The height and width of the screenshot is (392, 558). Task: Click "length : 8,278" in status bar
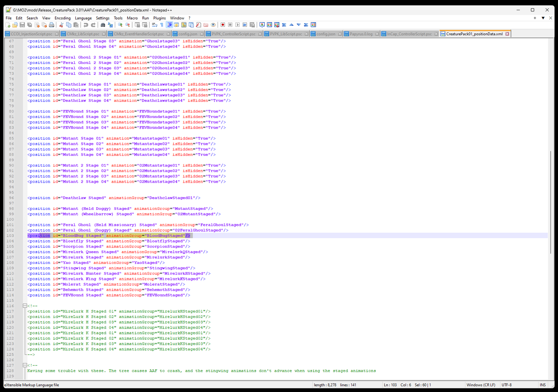click(325, 385)
